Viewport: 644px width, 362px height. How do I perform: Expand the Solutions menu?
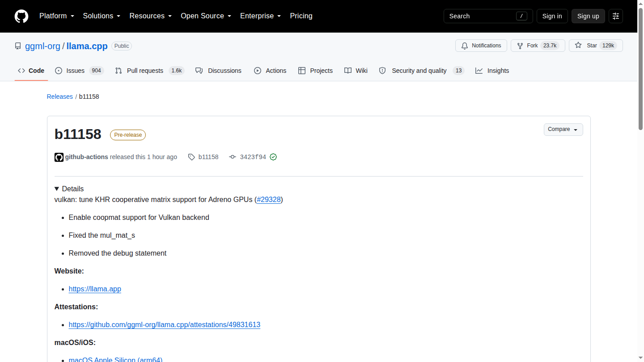pyautogui.click(x=102, y=16)
